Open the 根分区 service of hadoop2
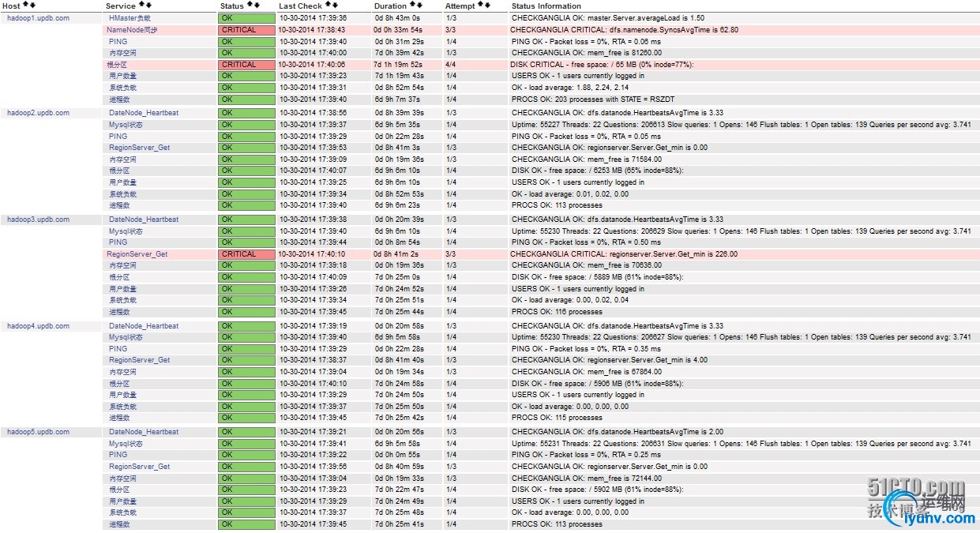This screenshot has width=980, height=533. click(x=119, y=171)
